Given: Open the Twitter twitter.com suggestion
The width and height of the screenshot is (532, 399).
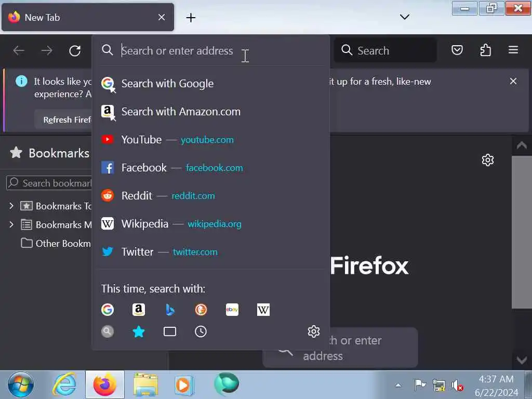Looking at the screenshot, I should pyautogui.click(x=210, y=252).
